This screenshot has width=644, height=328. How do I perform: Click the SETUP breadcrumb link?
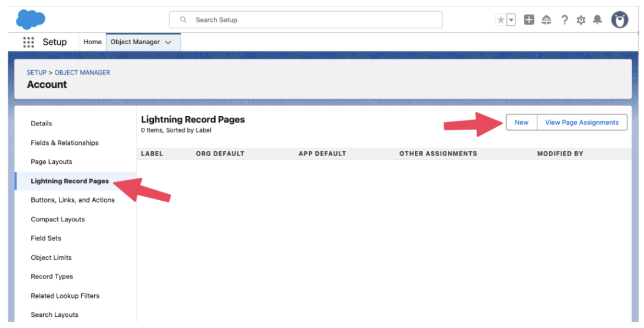[37, 72]
